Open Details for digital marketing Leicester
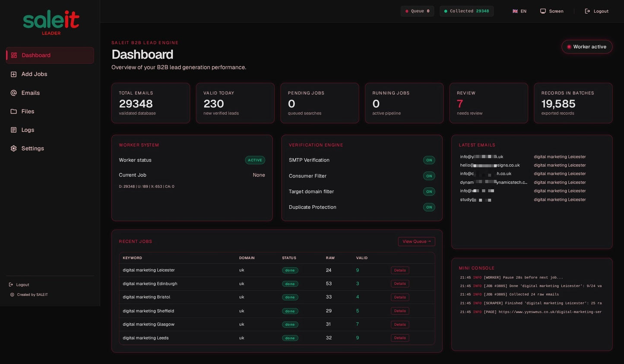624x364 pixels. 400,270
